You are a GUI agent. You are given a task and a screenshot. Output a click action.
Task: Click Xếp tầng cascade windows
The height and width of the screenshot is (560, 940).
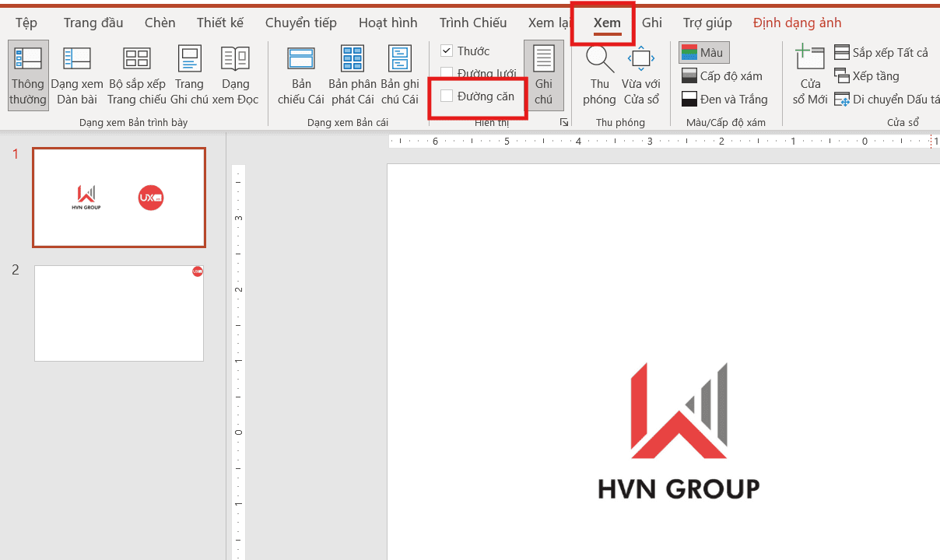tap(867, 76)
